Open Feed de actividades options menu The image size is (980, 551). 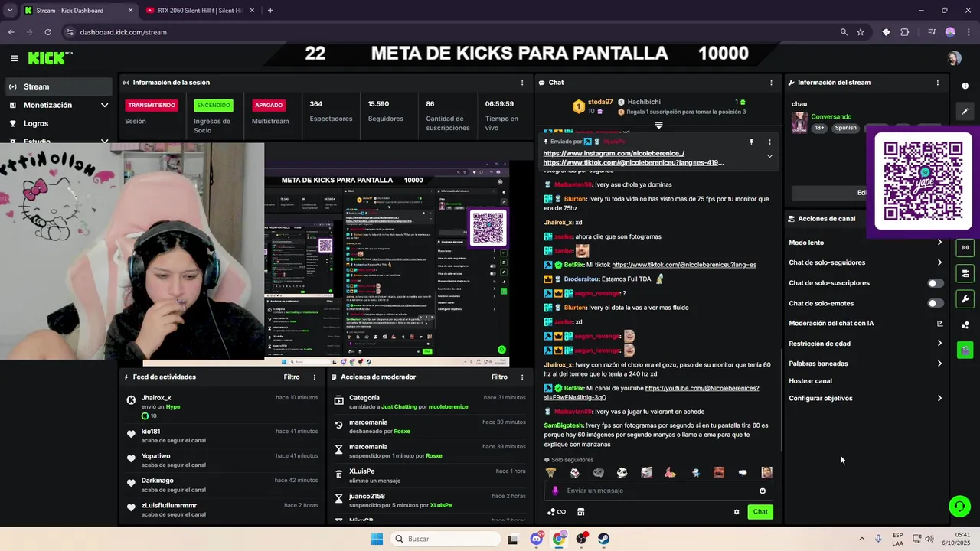pos(314,377)
